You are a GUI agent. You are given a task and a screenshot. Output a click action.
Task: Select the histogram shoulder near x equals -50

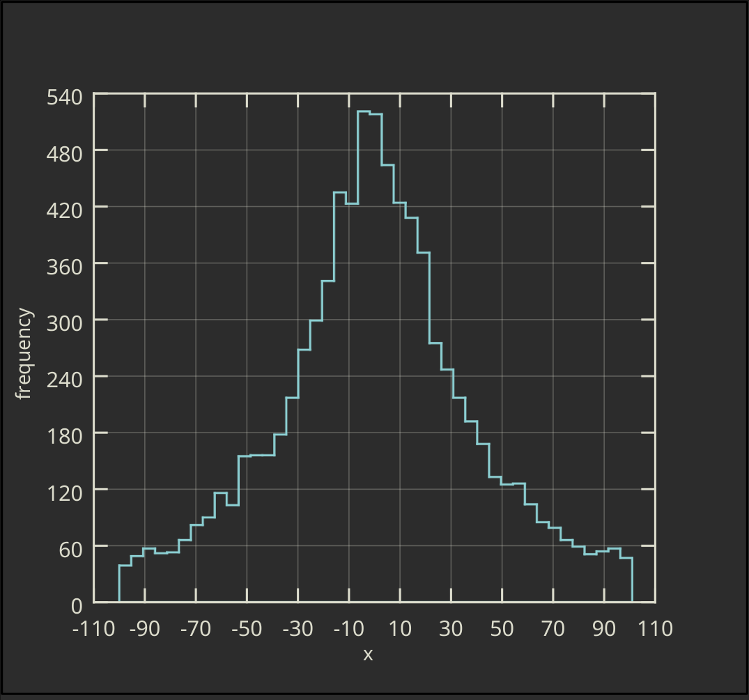point(247,456)
